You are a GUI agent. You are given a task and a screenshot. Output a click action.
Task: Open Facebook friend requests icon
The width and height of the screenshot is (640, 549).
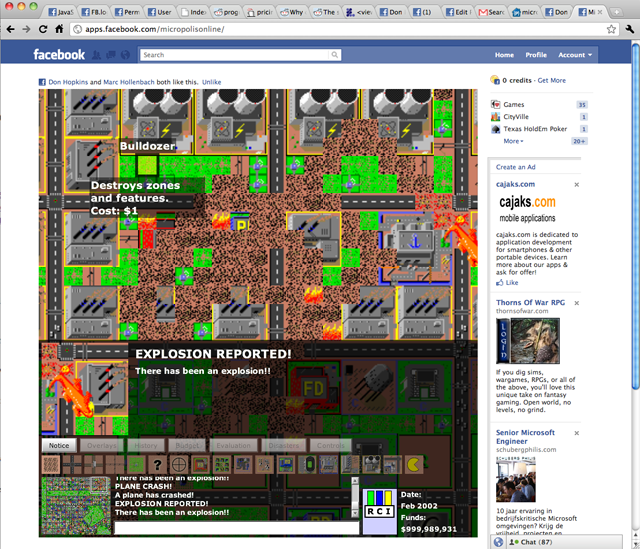pos(96,55)
